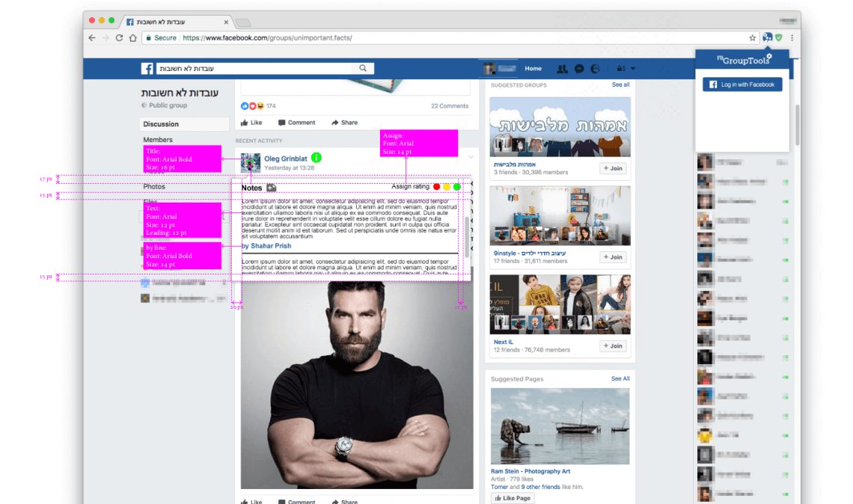Click the add note icon beside Notes
853x504 pixels.
click(x=272, y=188)
